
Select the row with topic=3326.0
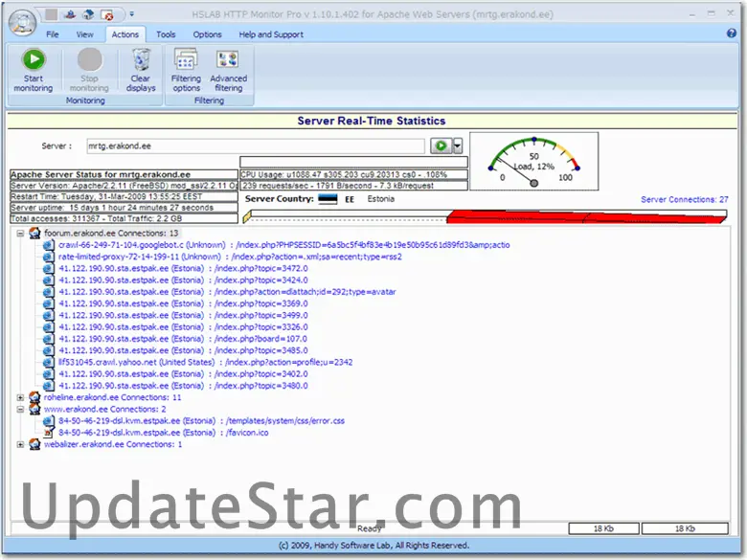184,327
